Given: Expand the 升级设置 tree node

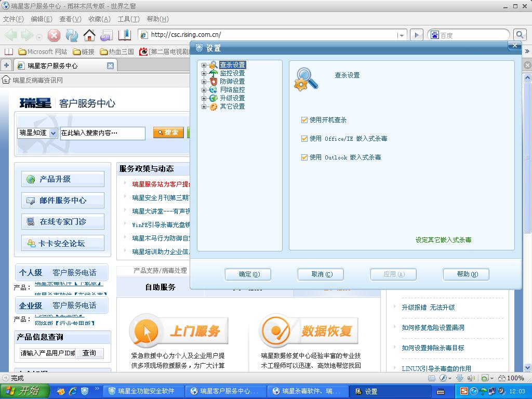Looking at the screenshot, I should tap(204, 98).
